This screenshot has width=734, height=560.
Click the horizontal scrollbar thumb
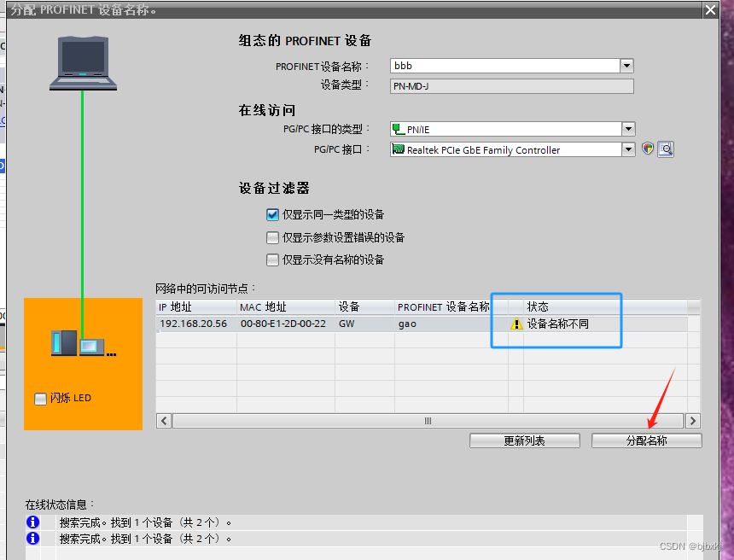click(428, 421)
